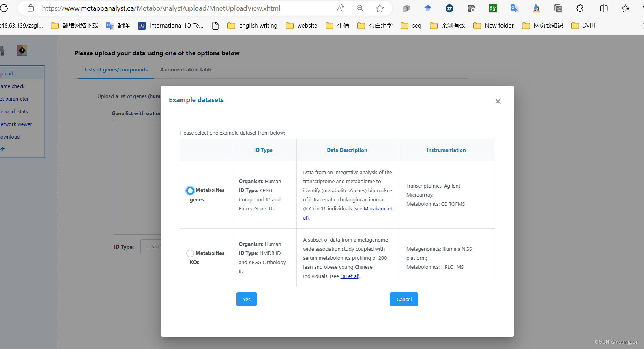Viewport: 644px width, 349px height.
Task: Select the Metabolites - KOs radio button
Action: 190,253
